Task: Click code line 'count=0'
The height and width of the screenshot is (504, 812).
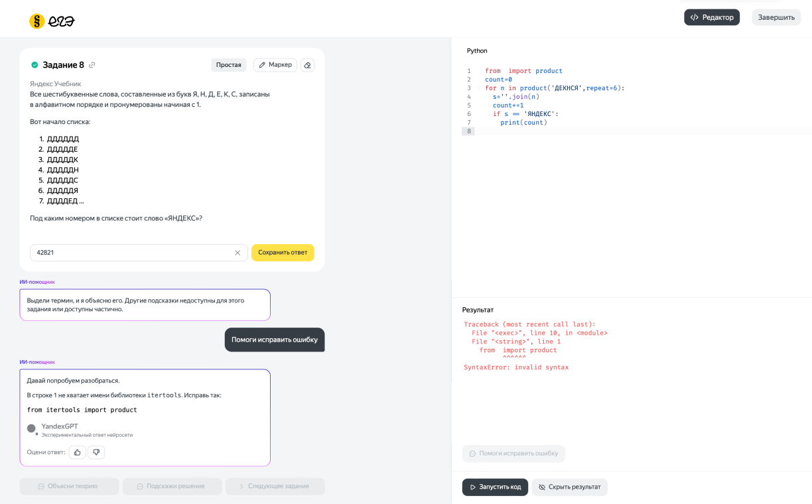Action: tap(498, 80)
